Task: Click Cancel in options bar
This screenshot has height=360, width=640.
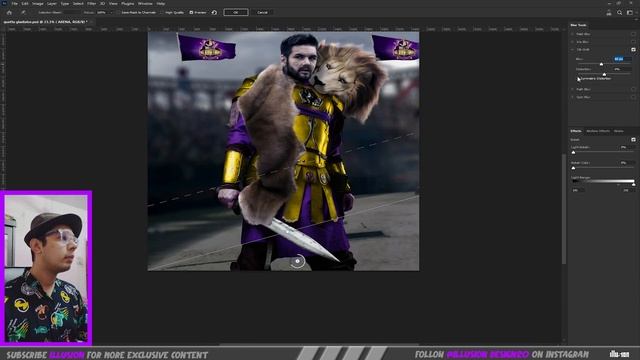Action: click(x=262, y=13)
